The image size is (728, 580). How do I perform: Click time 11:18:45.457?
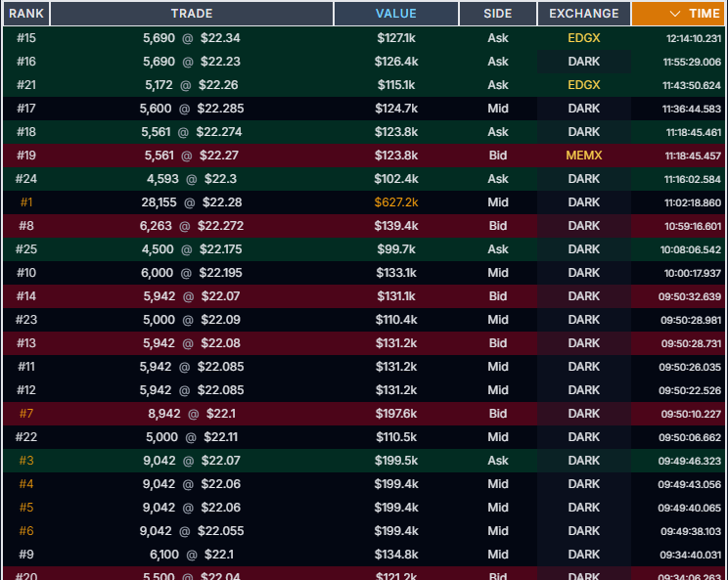point(693,156)
